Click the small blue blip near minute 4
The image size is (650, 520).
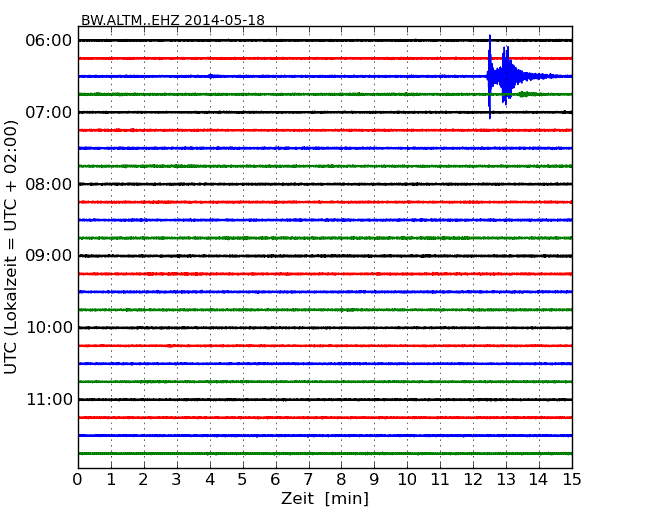[x=211, y=76]
